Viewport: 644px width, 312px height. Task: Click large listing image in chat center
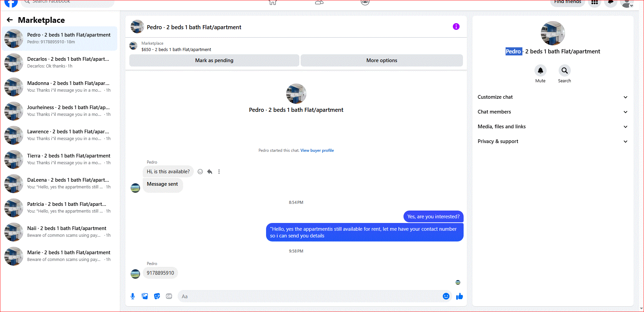click(x=296, y=94)
